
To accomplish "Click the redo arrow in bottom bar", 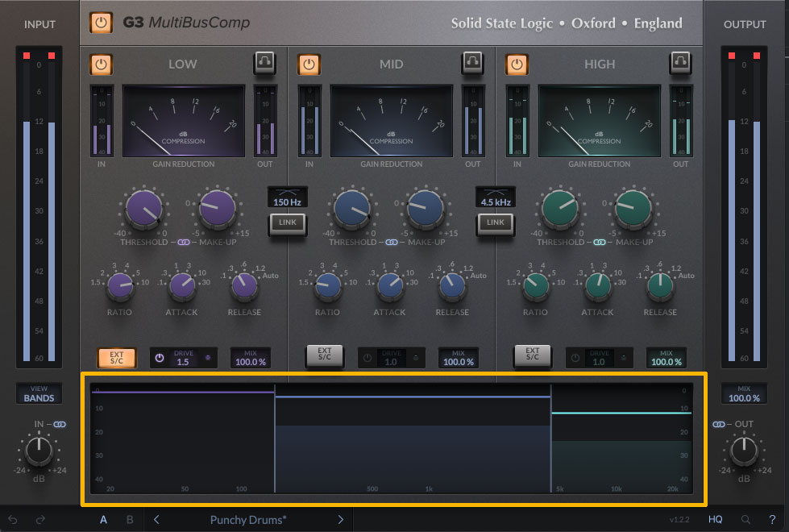I will [x=40, y=520].
